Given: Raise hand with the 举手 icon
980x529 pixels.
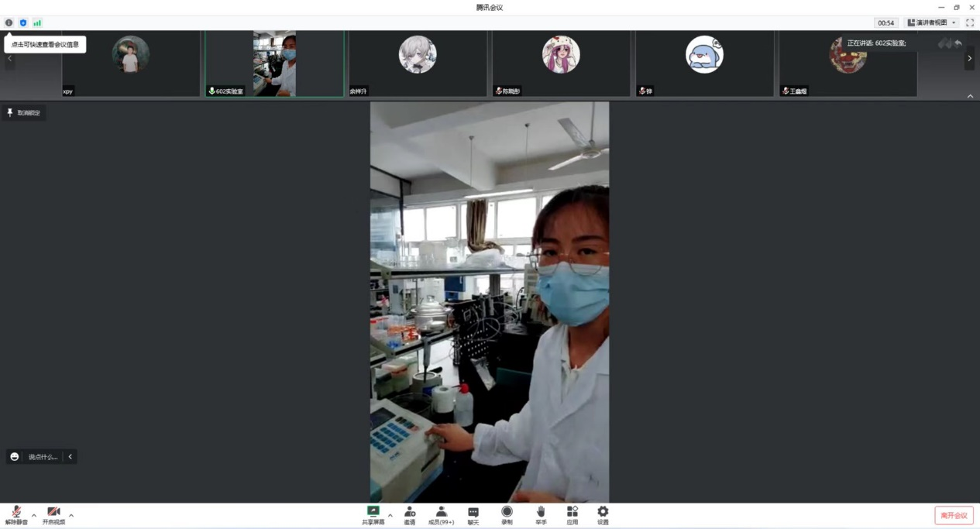Looking at the screenshot, I should [541, 516].
